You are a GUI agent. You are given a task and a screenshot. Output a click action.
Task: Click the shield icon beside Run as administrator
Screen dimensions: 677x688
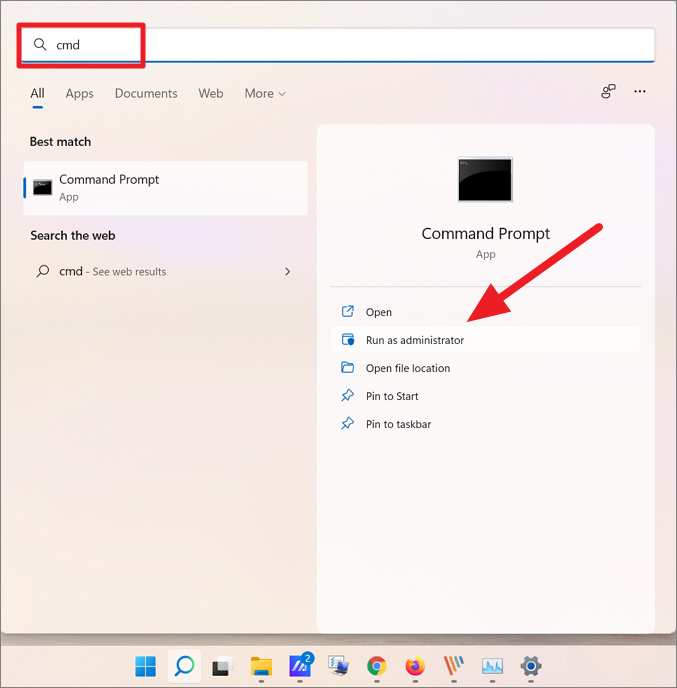(347, 340)
